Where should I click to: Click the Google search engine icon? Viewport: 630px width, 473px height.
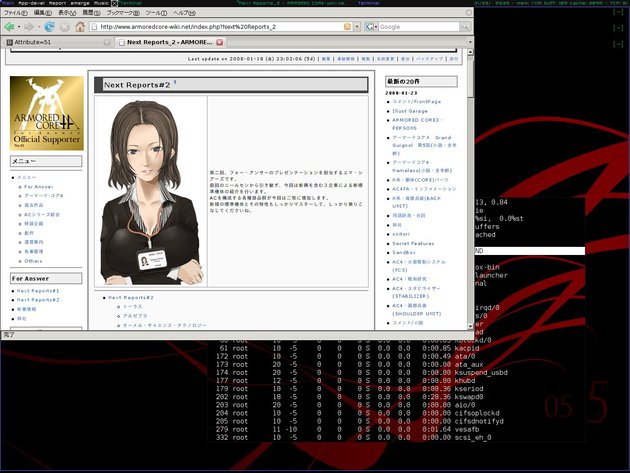[369, 27]
